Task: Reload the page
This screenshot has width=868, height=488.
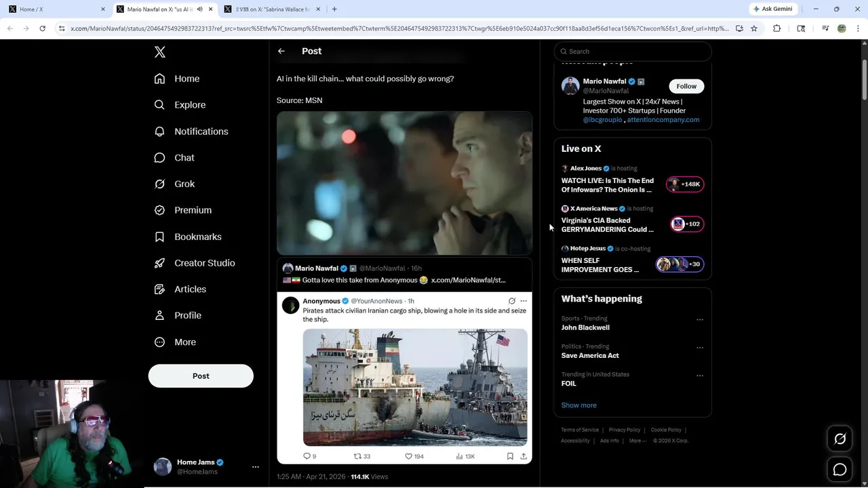Action: 42,28
